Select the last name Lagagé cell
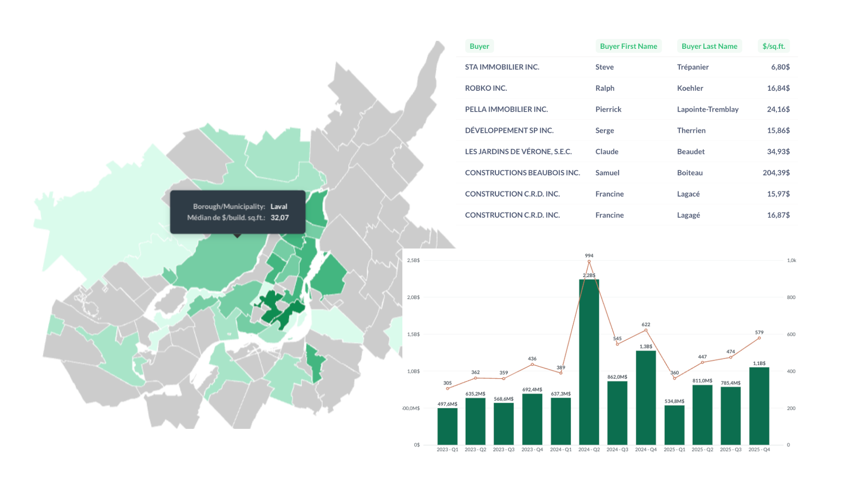 (689, 215)
